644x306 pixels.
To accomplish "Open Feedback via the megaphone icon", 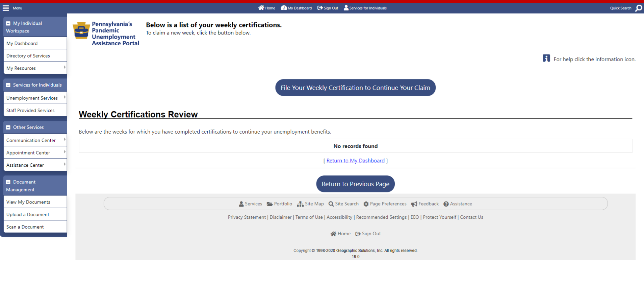I will click(x=414, y=204).
